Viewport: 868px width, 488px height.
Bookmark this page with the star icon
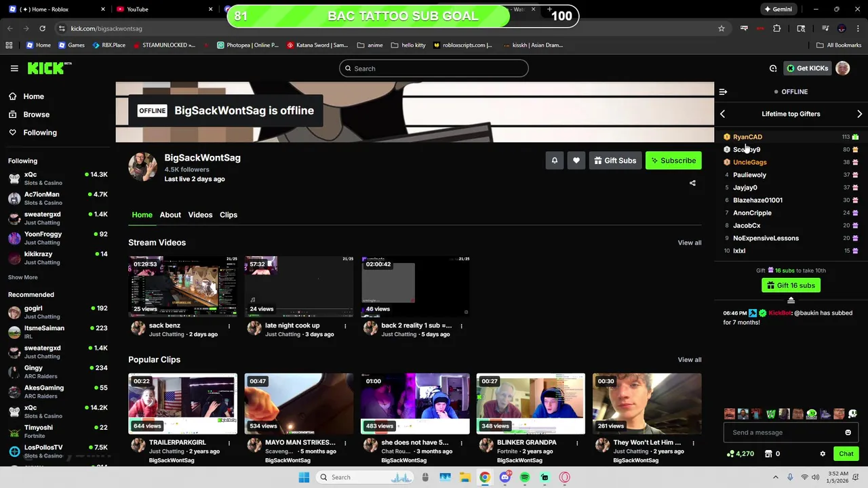[722, 28]
